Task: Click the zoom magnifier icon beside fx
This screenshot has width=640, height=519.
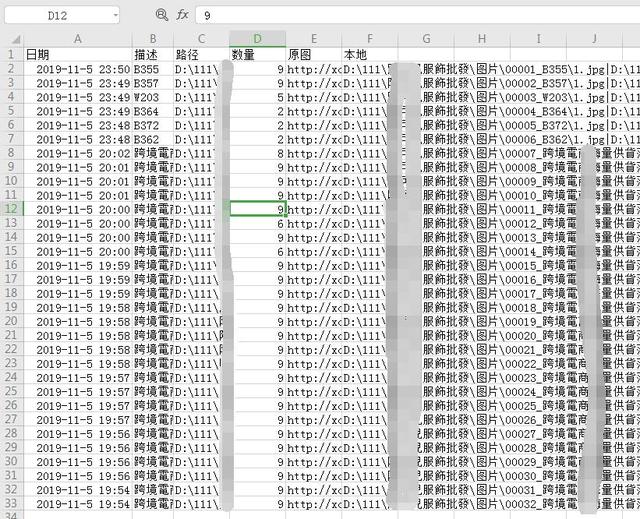Action: tap(162, 15)
